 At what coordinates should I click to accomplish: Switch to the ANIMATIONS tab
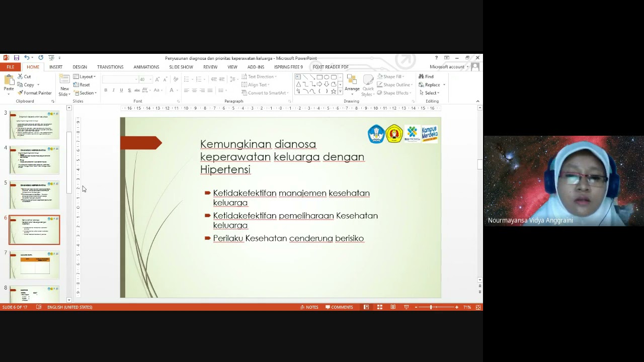pos(146,67)
